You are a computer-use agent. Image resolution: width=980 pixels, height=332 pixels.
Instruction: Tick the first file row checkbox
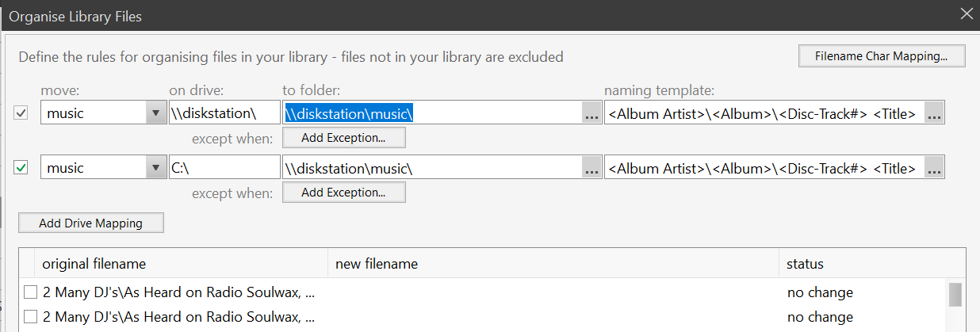30,292
